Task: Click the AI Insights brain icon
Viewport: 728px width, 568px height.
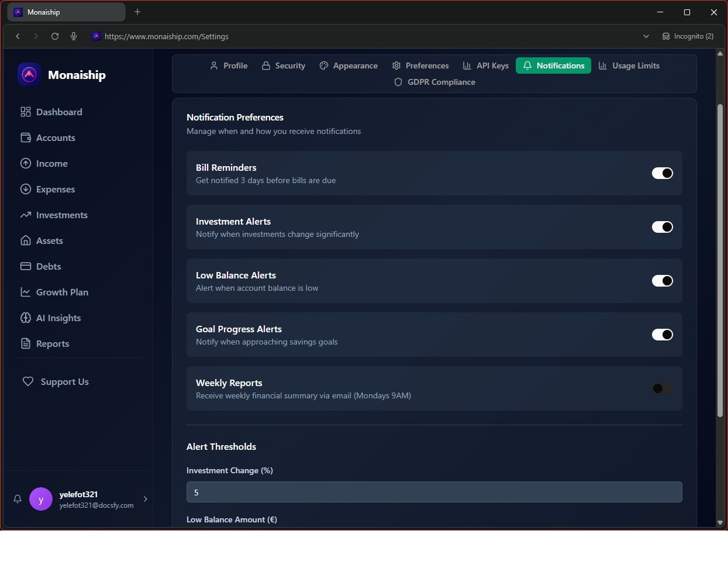Action: point(26,318)
